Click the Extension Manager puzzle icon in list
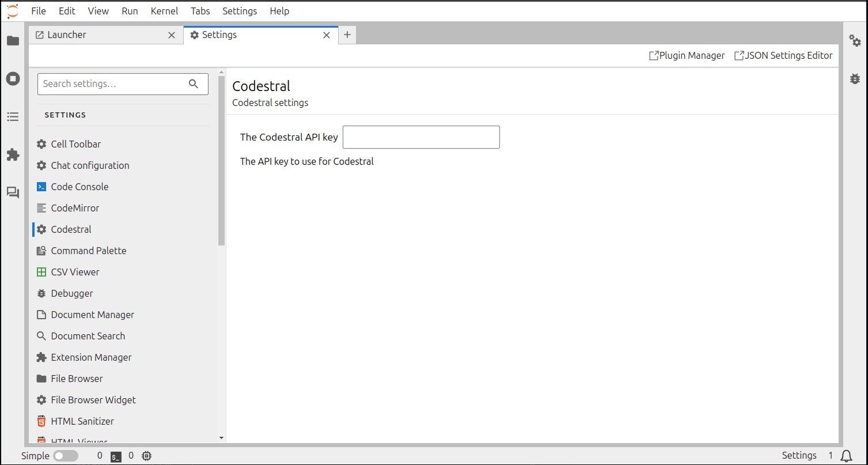Image resolution: width=868 pixels, height=465 pixels. pos(41,357)
